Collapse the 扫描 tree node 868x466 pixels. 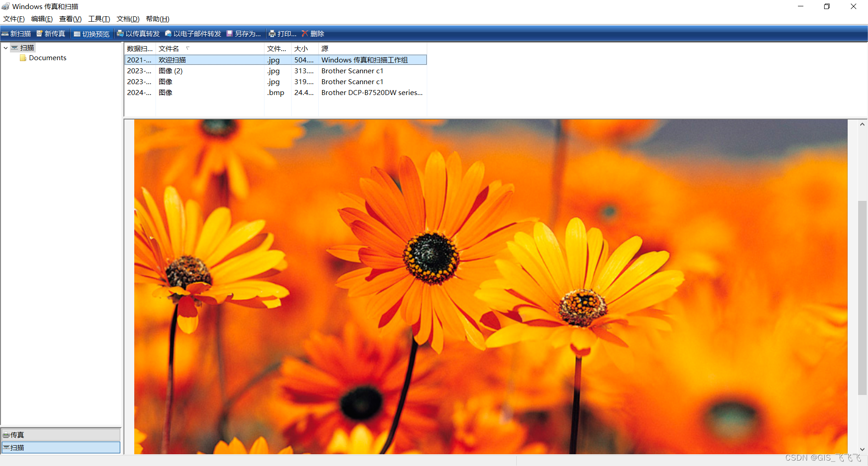pos(5,48)
